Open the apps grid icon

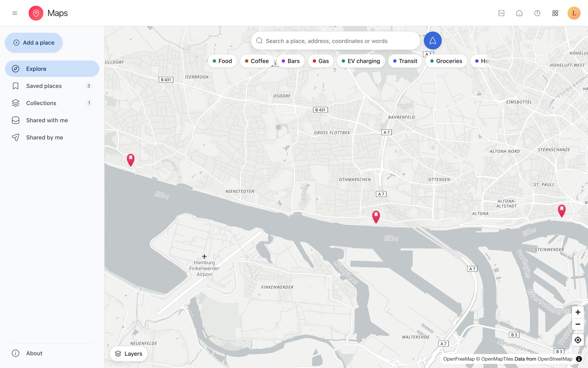pyautogui.click(x=555, y=13)
